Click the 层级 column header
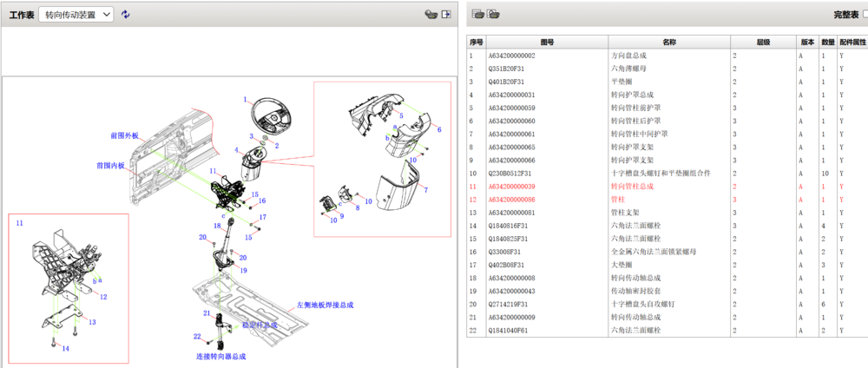Image resolution: width=868 pixels, height=368 pixels. pyautogui.click(x=762, y=42)
